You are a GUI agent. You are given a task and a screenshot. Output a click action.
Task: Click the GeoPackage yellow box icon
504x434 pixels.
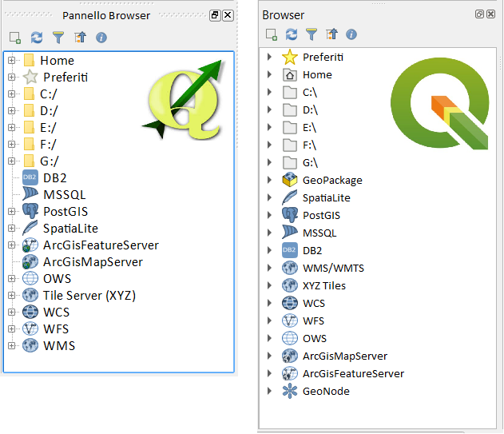pos(290,180)
